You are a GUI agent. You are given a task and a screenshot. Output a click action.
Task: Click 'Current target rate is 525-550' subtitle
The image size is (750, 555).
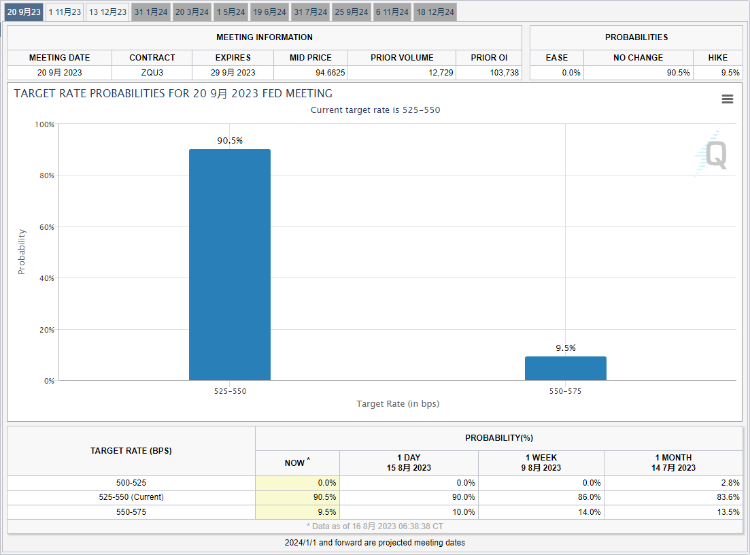tap(375, 110)
